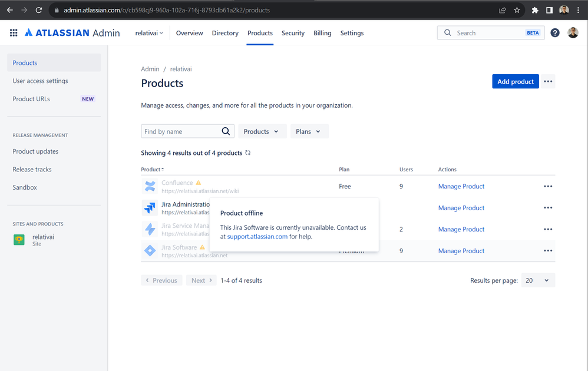Open more actions for Jira Administration row

[x=548, y=208]
